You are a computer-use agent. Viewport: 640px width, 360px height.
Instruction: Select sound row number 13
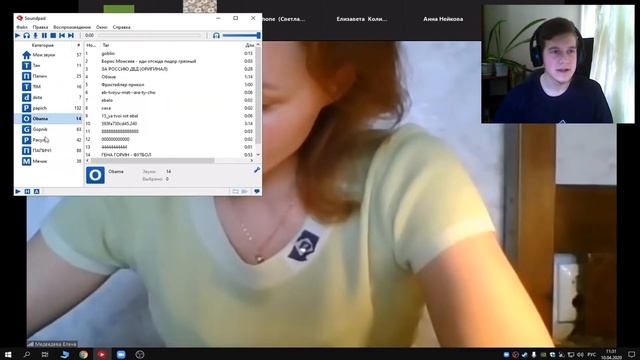(169, 147)
